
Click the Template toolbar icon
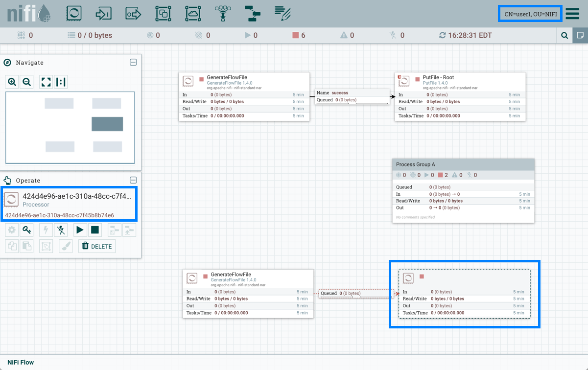253,14
